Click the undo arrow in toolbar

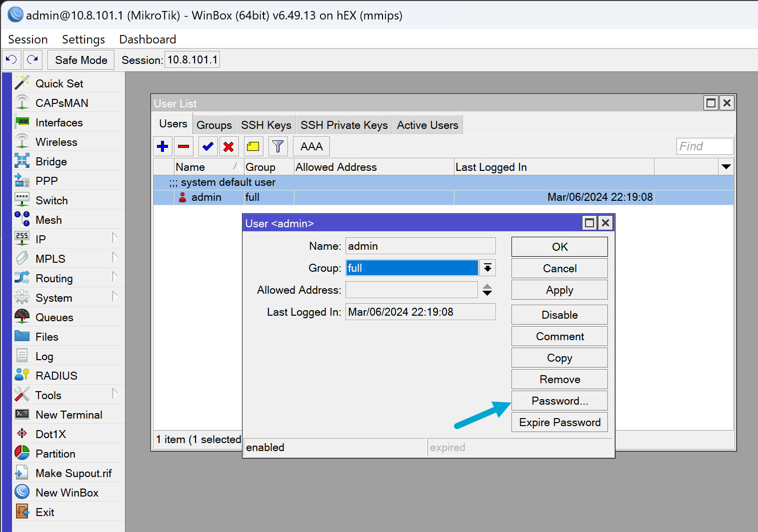click(x=11, y=60)
